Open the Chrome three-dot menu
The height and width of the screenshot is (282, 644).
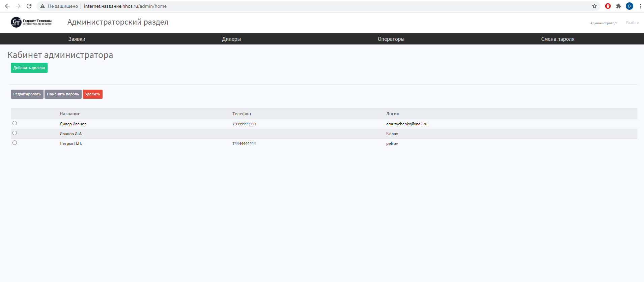640,6
